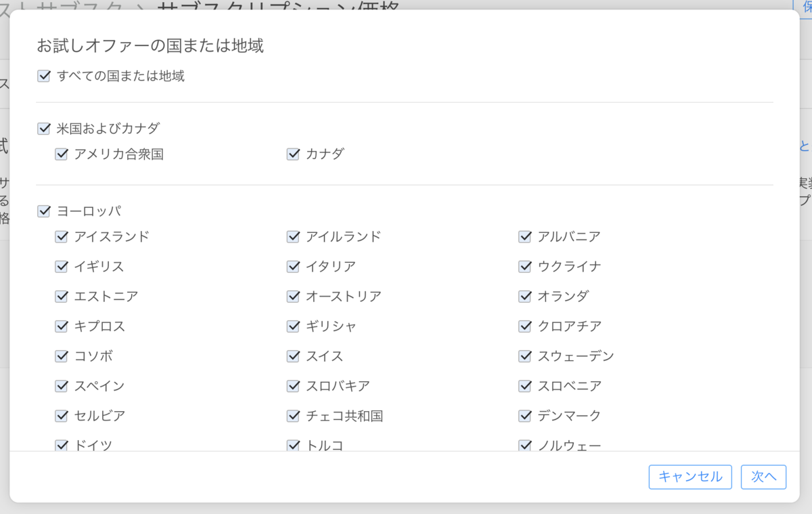Viewport: 812px width, 514px height.
Task: Uncheck アイスランド
Action: [60, 236]
